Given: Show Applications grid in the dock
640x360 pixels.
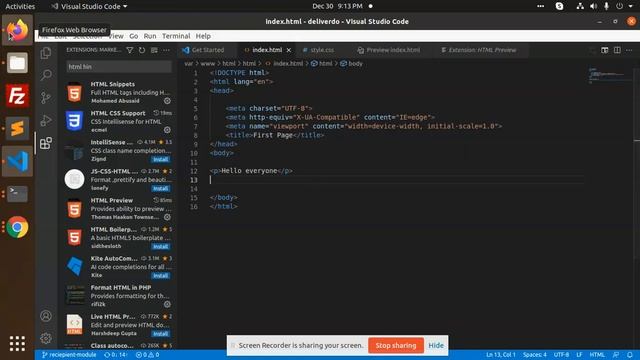Looking at the screenshot, I should (x=17, y=343).
